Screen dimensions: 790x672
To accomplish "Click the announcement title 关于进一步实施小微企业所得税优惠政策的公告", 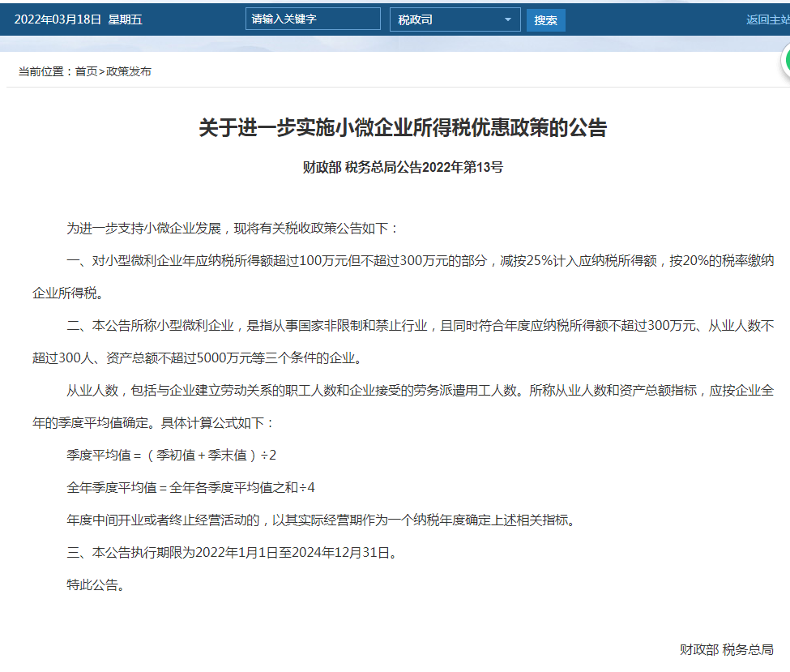I will coord(403,127).
